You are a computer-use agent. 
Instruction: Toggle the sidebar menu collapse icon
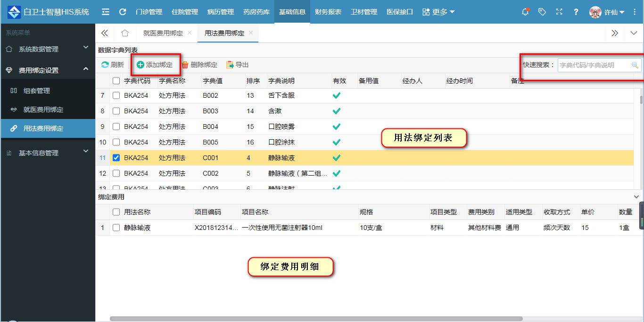106,12
